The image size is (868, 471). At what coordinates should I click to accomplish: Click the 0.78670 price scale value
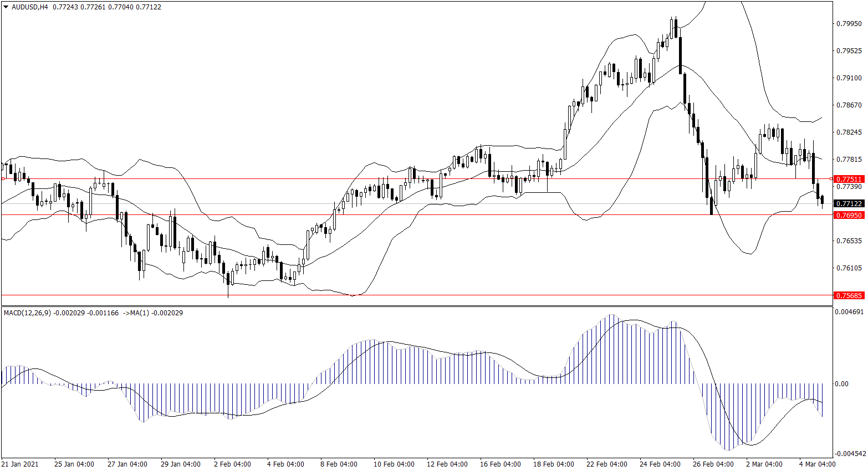coord(849,105)
